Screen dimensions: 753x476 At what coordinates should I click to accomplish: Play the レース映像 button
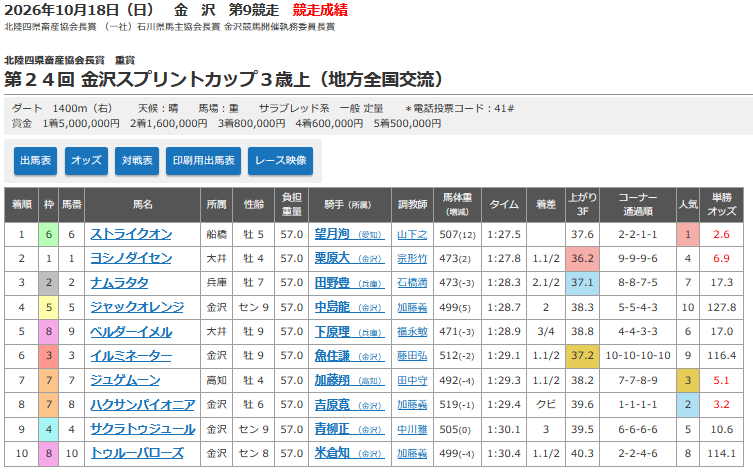point(280,160)
